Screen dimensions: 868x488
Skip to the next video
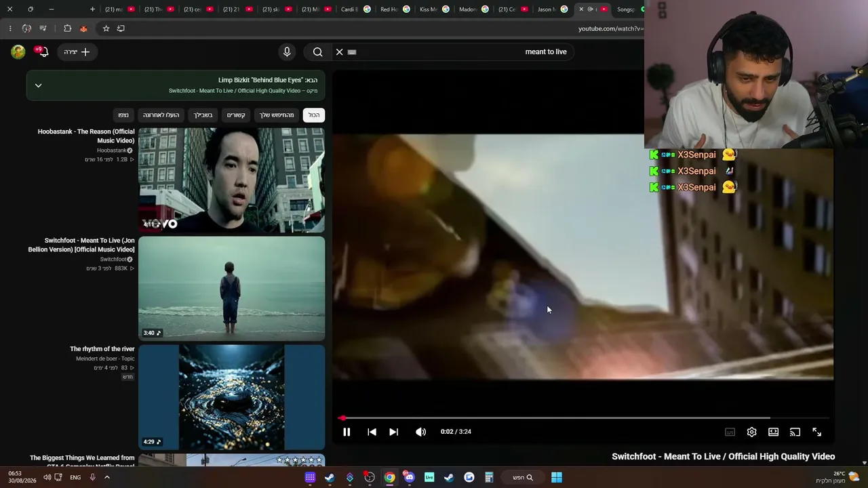coord(393,432)
